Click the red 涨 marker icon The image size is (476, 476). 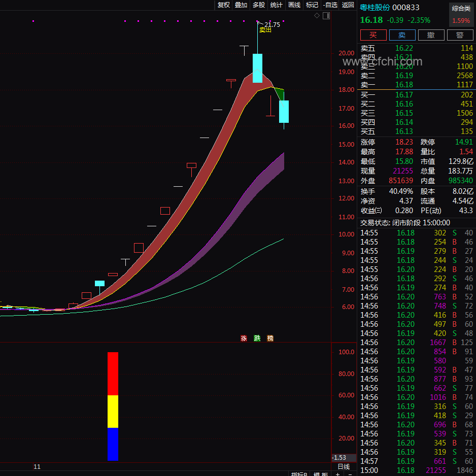coord(244,338)
